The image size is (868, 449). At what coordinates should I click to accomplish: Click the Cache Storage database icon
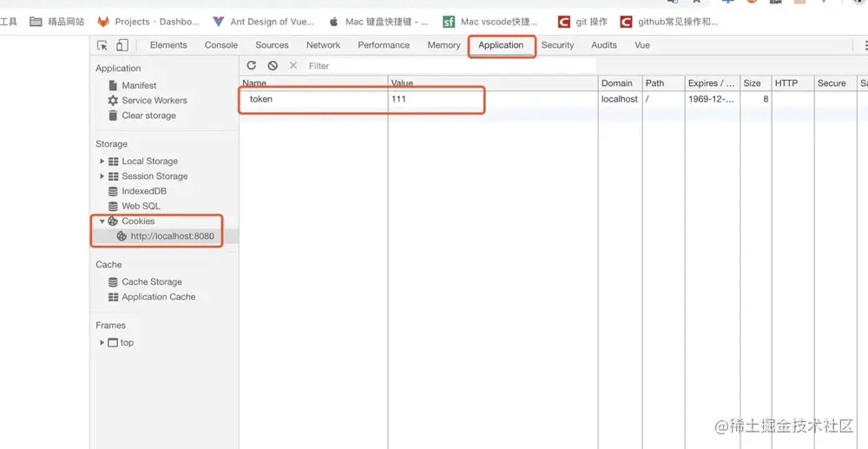pyautogui.click(x=113, y=281)
